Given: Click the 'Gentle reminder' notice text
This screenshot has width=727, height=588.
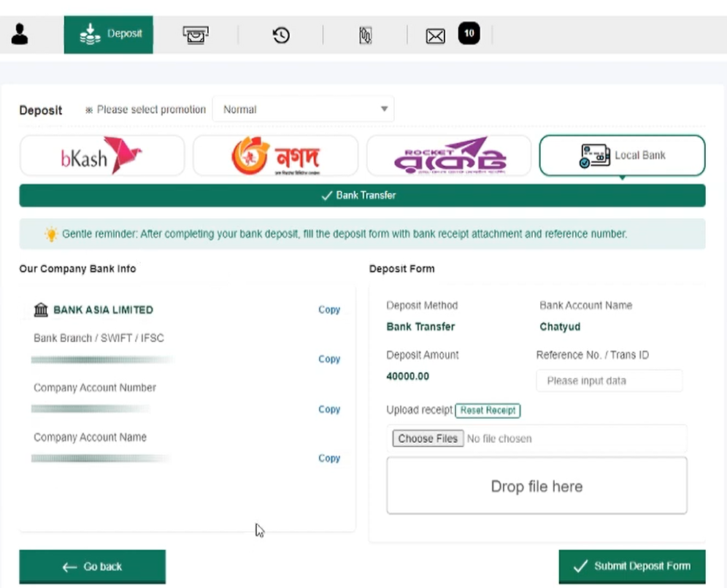Looking at the screenshot, I should click(345, 234).
